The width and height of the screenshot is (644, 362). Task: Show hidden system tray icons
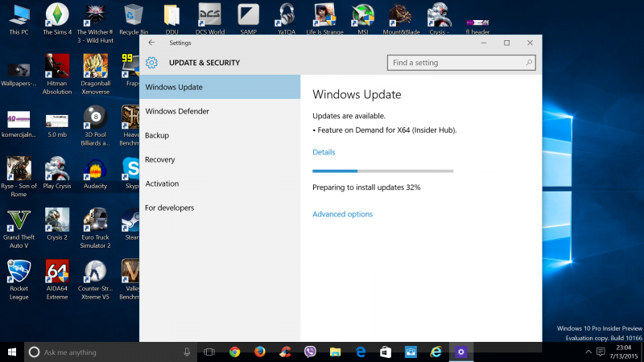coord(588,352)
